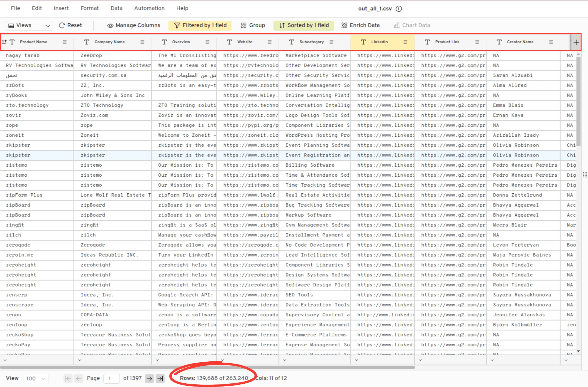Click the Reset button
This screenshot has height=387, width=588.
(70, 25)
